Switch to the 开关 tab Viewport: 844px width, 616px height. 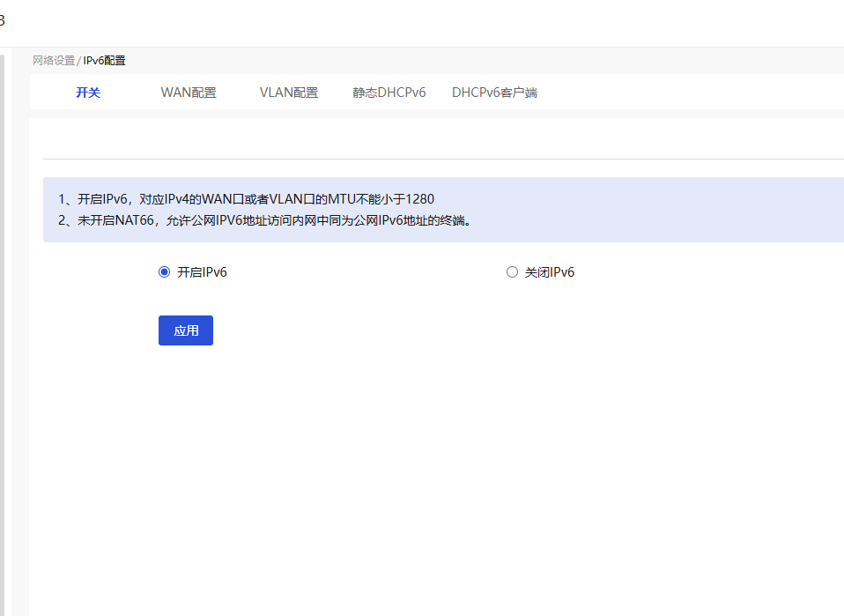88,93
